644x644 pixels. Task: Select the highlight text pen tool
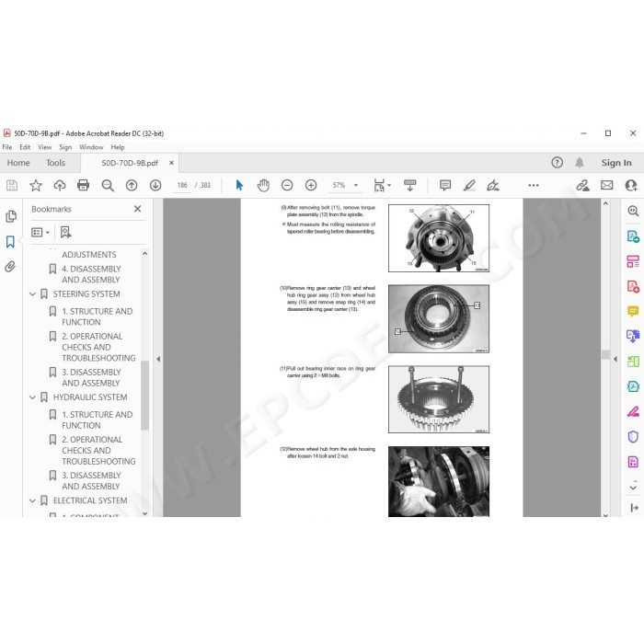[469, 185]
